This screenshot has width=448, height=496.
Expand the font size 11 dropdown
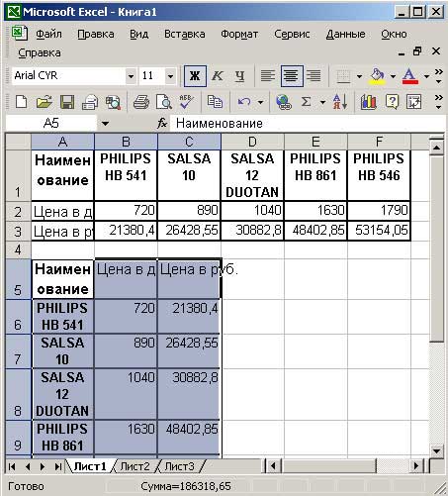[x=170, y=76]
